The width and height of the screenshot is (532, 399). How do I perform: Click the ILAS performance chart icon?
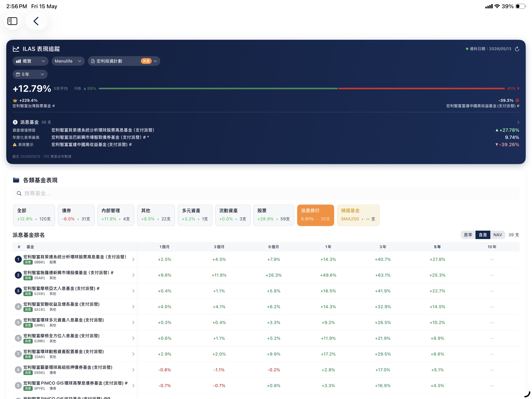16,49
